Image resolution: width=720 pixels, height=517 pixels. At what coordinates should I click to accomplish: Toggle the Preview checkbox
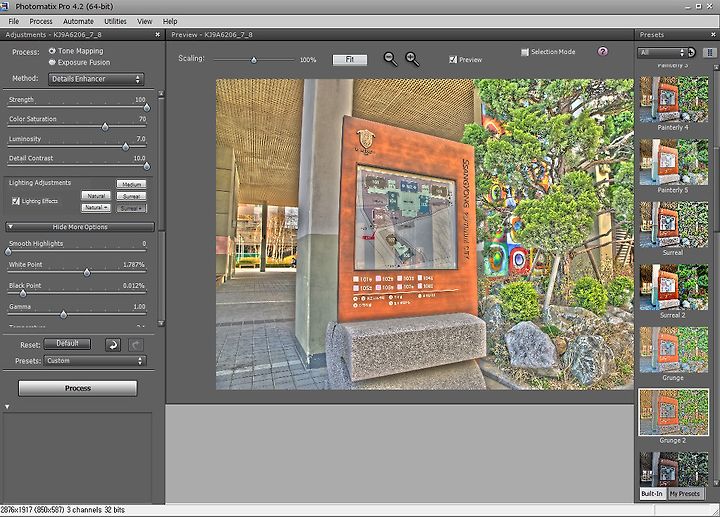(453, 59)
